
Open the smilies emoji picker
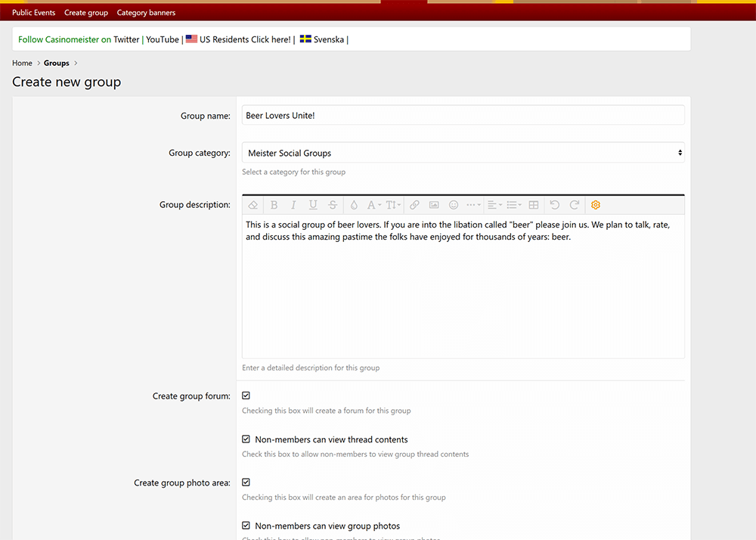point(454,205)
